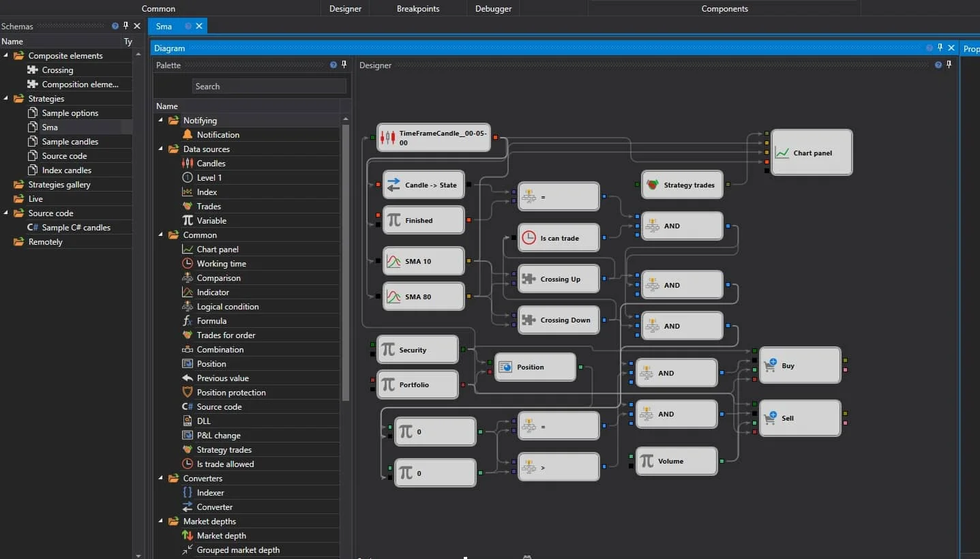The image size is (980, 559).
Task: Click the Notification bell icon in palette
Action: [188, 135]
